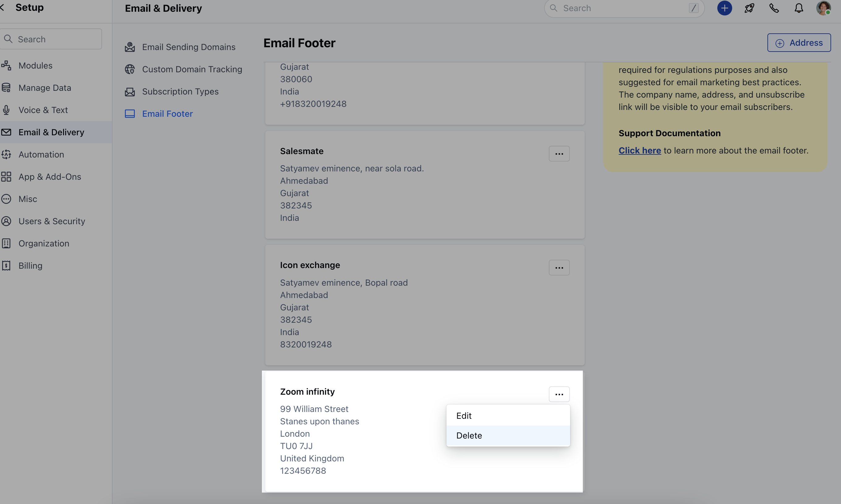
Task: Click the Billing sidebar icon
Action: click(x=6, y=266)
